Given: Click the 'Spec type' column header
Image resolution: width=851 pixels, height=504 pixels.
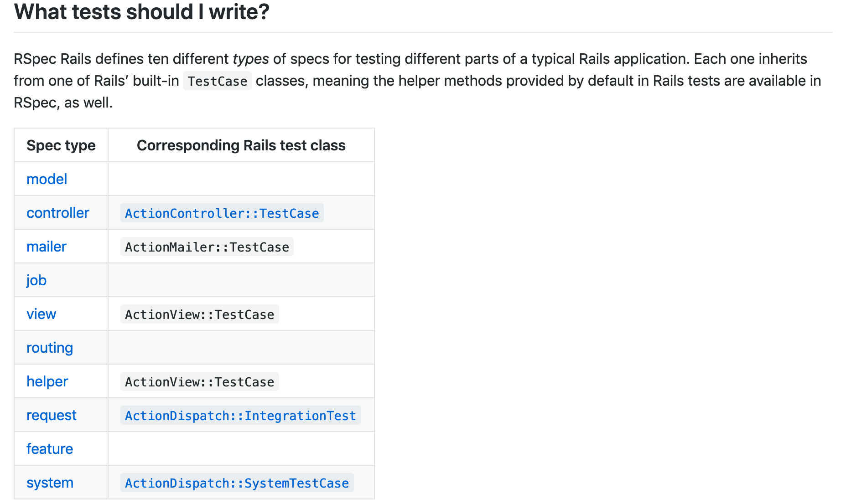Looking at the screenshot, I should pyautogui.click(x=61, y=145).
